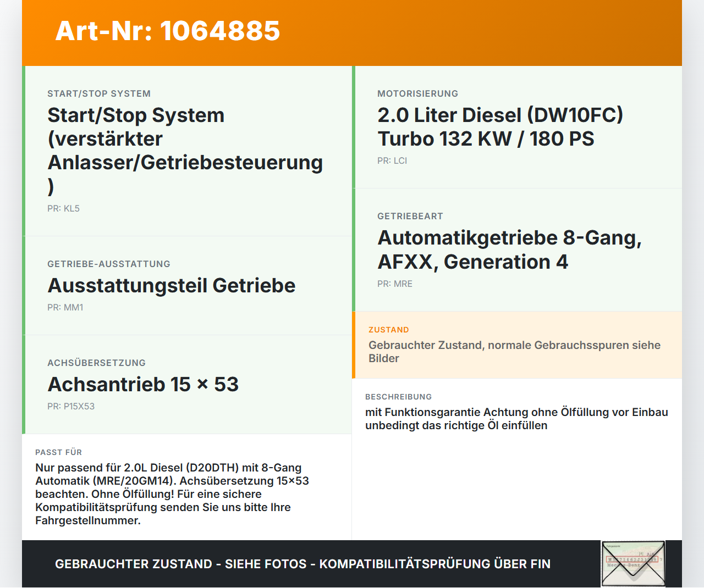
Task: Select the Start/Stop System card title
Action: (185, 151)
